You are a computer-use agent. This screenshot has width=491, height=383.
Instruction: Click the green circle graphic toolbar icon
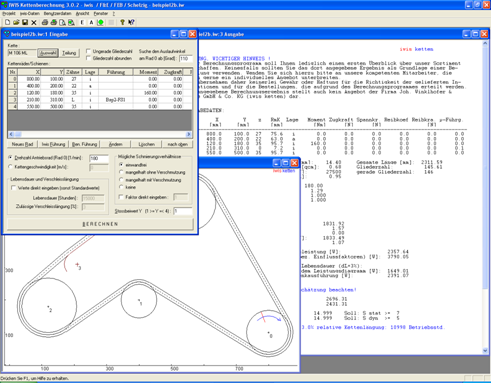[x=100, y=22]
